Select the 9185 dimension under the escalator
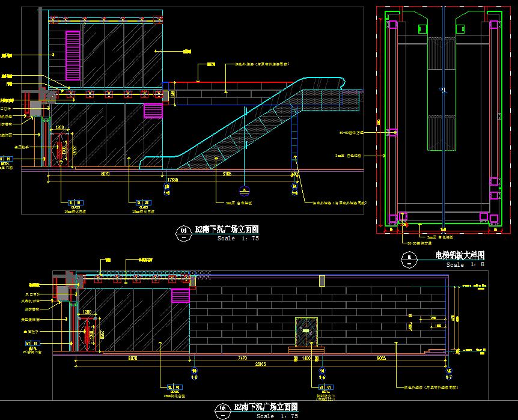Screen dimensions: 518x420 [x=227, y=174]
